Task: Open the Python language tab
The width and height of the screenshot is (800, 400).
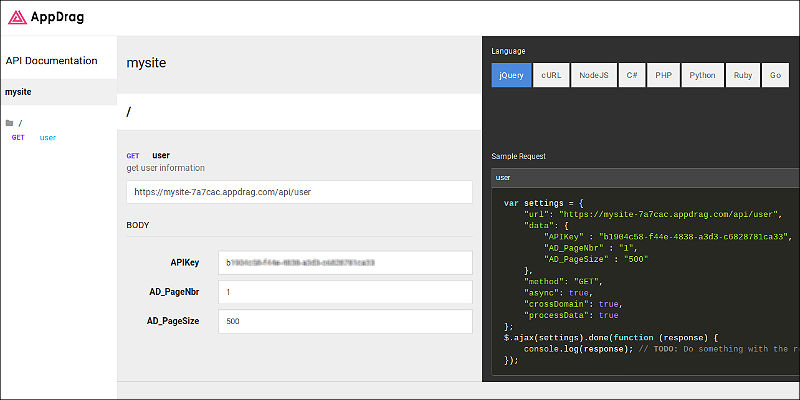Action: point(702,75)
